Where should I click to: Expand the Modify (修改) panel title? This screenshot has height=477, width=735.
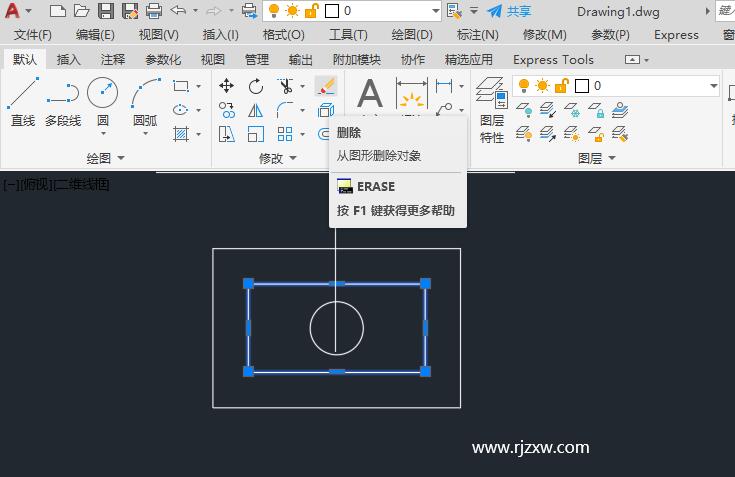[x=278, y=158]
